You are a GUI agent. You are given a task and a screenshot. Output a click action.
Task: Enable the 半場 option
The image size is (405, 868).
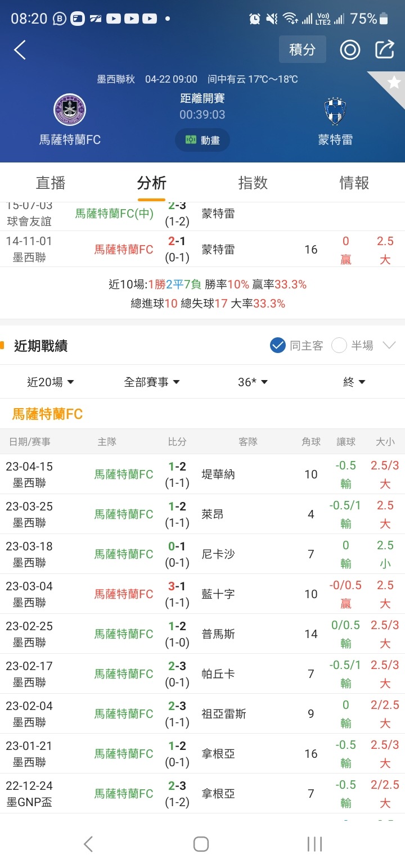tap(339, 345)
